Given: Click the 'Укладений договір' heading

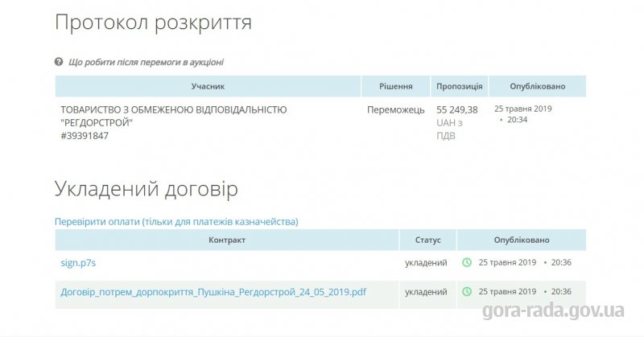Looking at the screenshot, I should tap(147, 189).
